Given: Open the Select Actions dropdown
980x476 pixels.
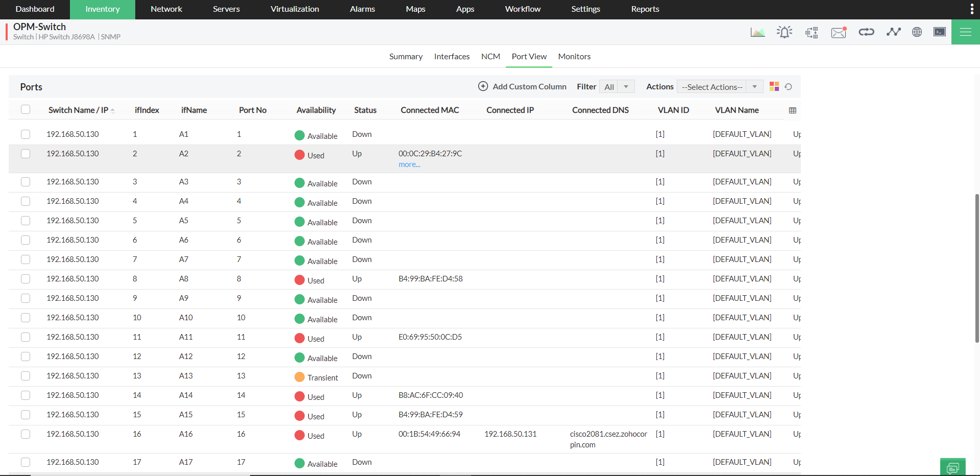Looking at the screenshot, I should coord(720,87).
